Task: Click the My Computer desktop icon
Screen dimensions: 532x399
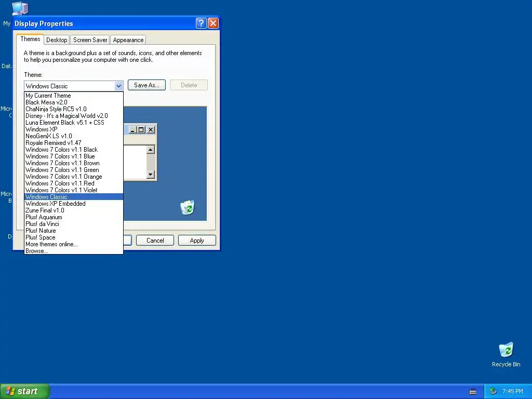Action: tap(20, 8)
